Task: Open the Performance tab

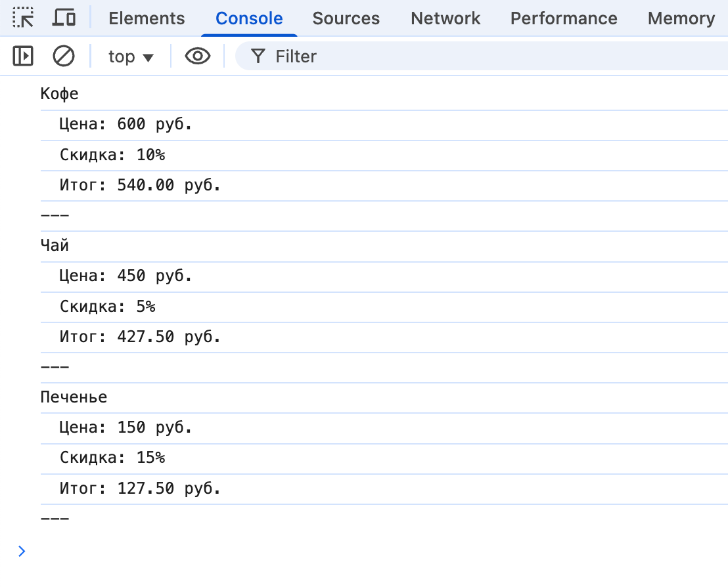Action: click(563, 18)
